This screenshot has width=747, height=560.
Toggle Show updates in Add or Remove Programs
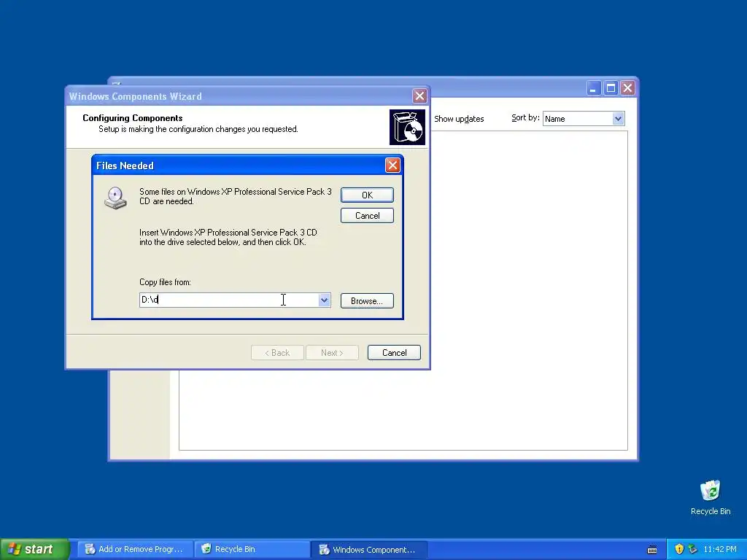[x=459, y=119]
